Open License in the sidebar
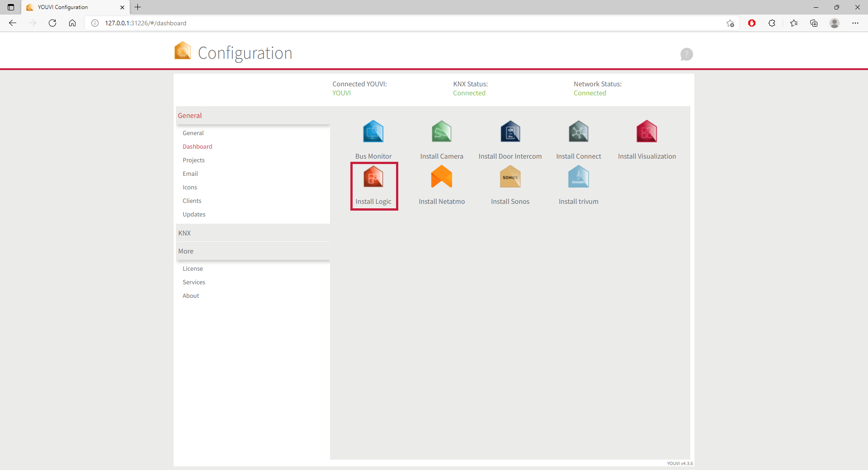This screenshot has width=868, height=470. coord(193,268)
